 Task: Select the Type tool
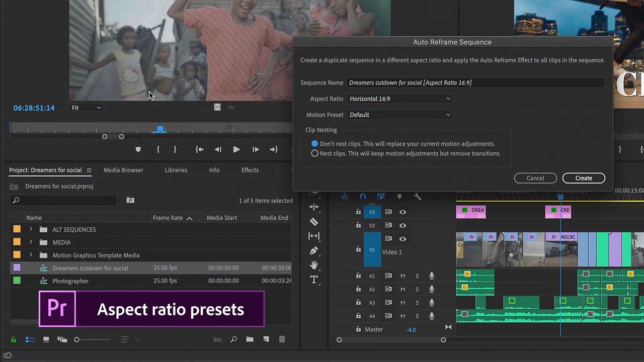(x=314, y=280)
